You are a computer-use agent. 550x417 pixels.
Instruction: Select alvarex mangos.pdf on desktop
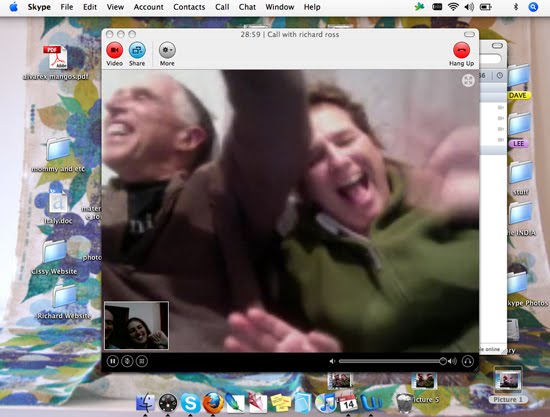coord(56,63)
